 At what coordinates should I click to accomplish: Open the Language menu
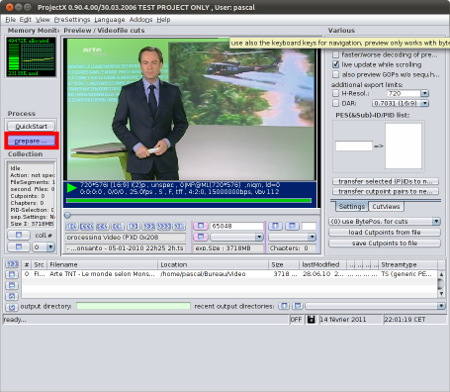coord(110,20)
